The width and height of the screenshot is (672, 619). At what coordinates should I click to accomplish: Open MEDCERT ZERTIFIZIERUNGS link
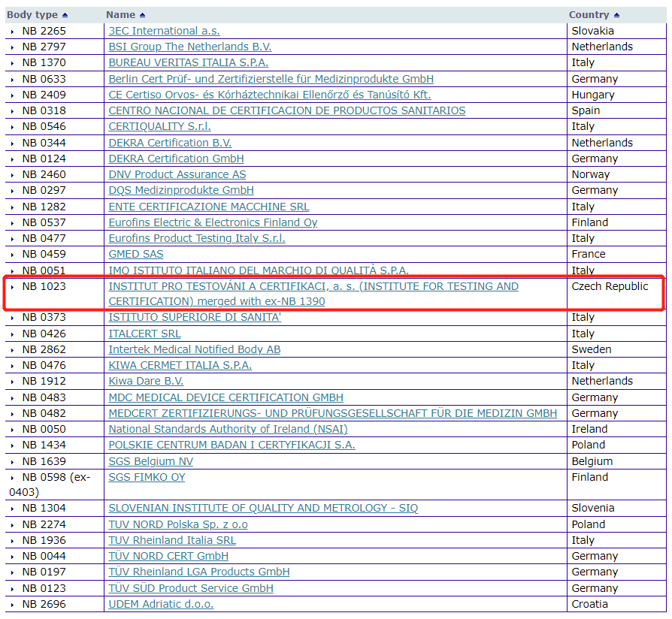(332, 413)
